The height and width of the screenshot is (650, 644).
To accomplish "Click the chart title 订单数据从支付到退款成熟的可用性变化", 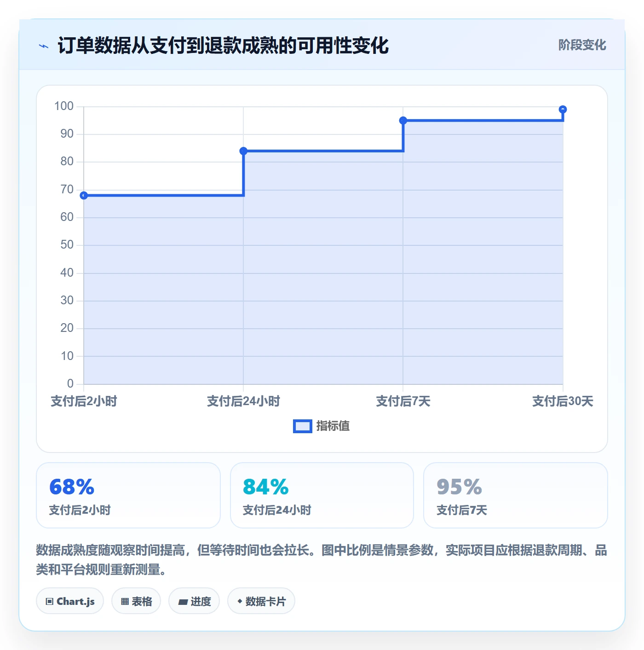I will pos(223,46).
